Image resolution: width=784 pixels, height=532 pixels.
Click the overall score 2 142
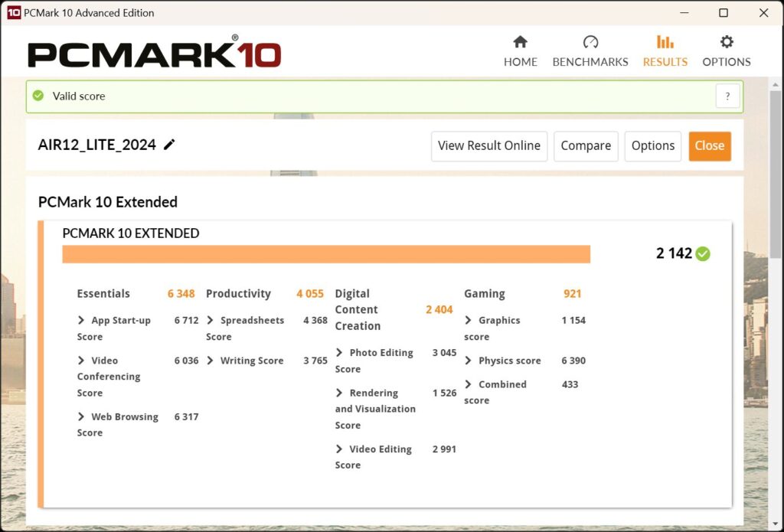point(674,253)
